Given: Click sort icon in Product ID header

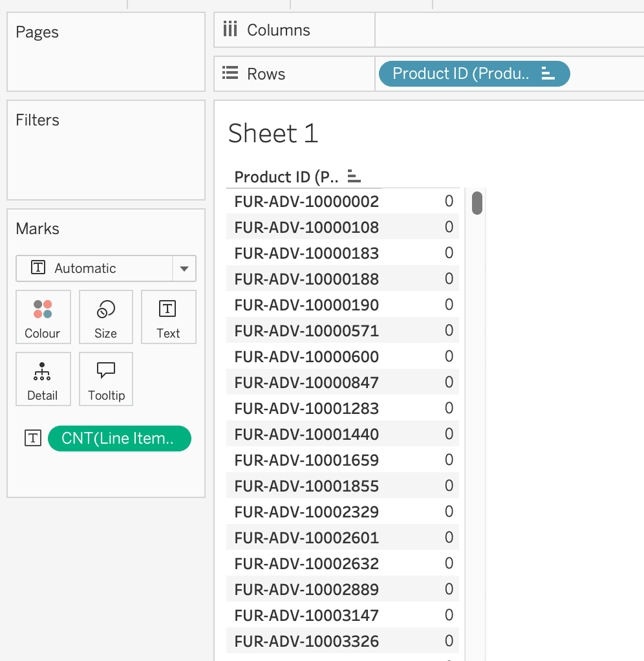Looking at the screenshot, I should (354, 176).
